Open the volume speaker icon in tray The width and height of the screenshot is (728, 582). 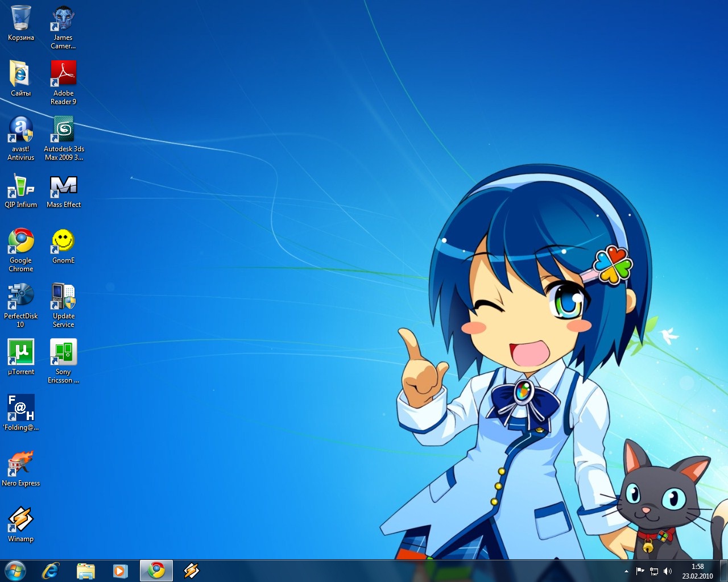[x=668, y=571]
